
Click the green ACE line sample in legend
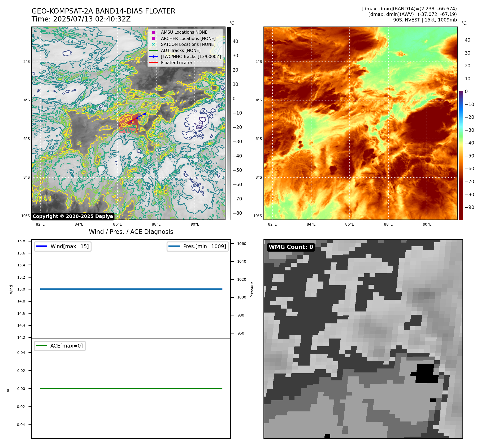[x=41, y=346]
